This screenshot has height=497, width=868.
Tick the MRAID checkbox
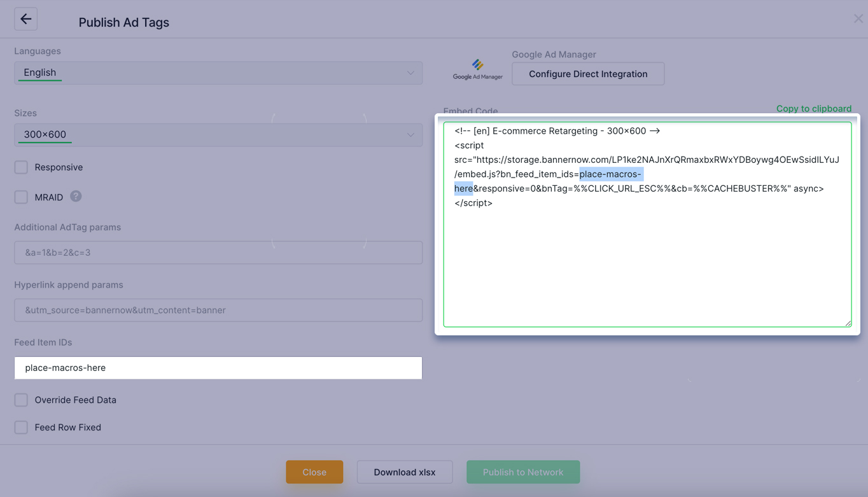[x=21, y=197]
